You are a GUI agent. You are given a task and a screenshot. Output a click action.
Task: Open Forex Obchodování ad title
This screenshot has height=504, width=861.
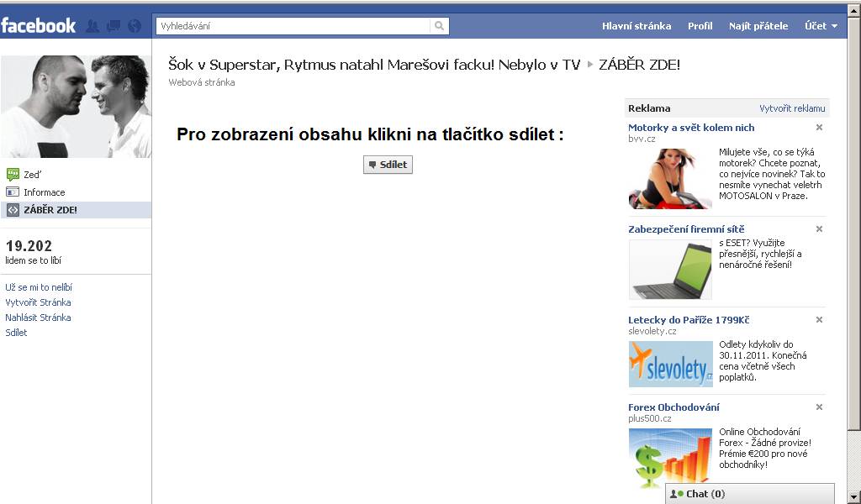point(673,407)
